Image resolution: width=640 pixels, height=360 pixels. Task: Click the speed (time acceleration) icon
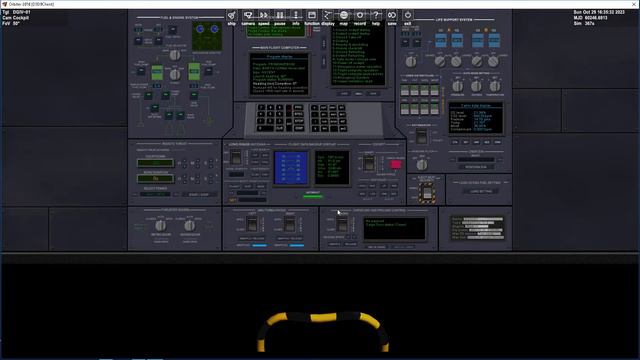[264, 16]
